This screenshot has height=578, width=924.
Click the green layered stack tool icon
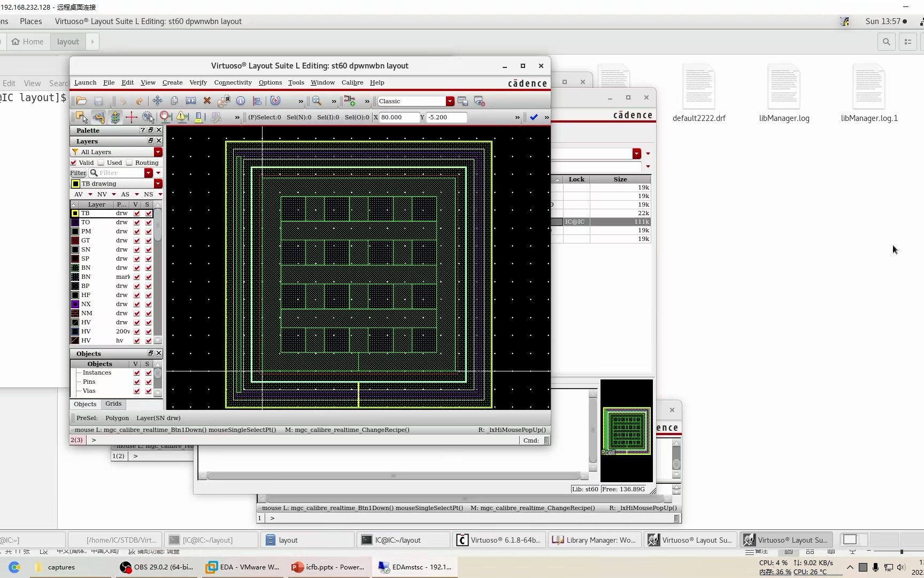pos(115,117)
